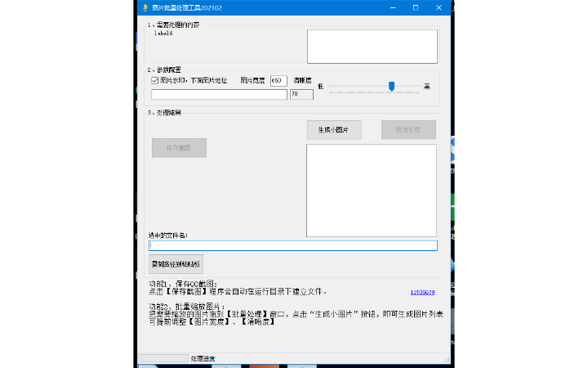The height and width of the screenshot is (368, 588).
Task: Click the 保存截图 button
Action: tap(179, 148)
